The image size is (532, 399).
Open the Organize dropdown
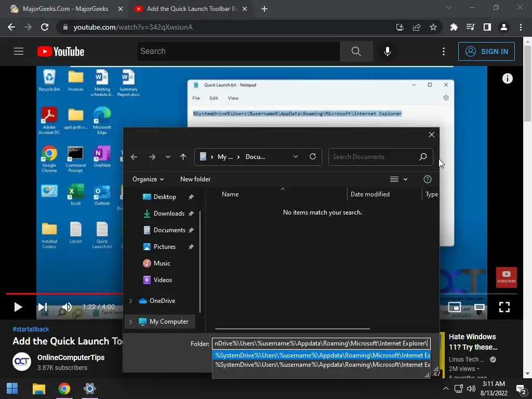click(x=148, y=179)
